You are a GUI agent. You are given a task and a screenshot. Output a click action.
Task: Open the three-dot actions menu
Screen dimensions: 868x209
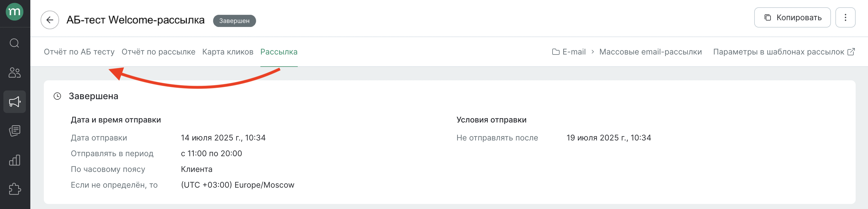click(x=846, y=17)
